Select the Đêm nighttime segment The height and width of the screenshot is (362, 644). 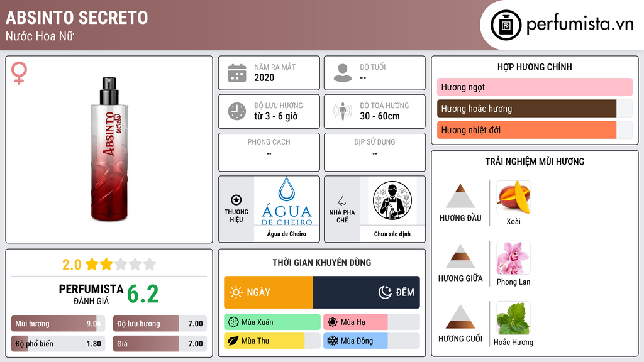[x=367, y=292]
